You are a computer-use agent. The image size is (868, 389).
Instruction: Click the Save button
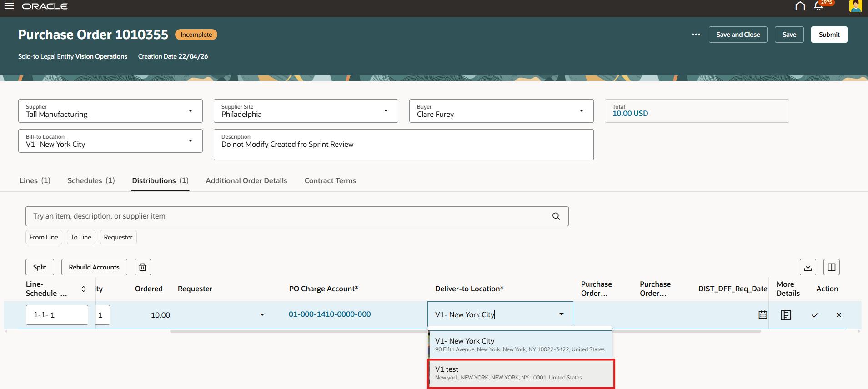click(789, 35)
